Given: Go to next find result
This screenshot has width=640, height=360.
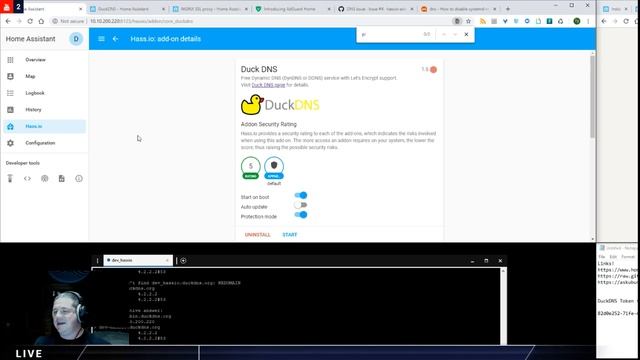Looking at the screenshot, I should (x=455, y=35).
